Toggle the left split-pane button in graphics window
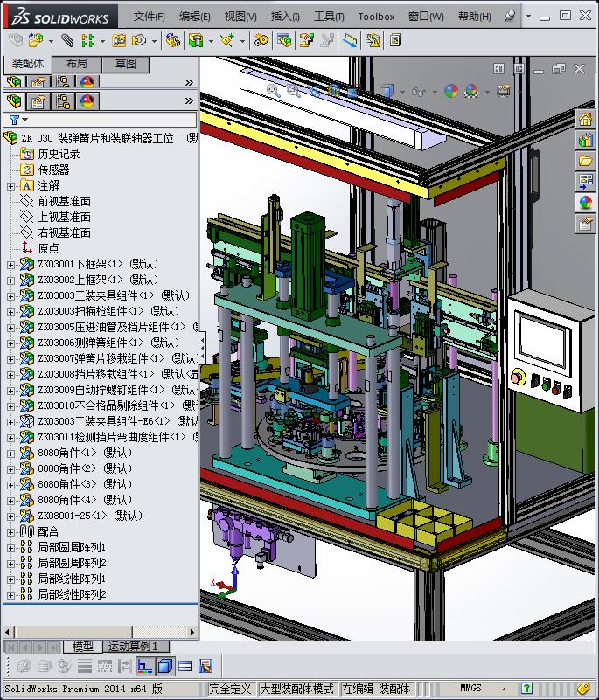599x700 pixels. [499, 68]
